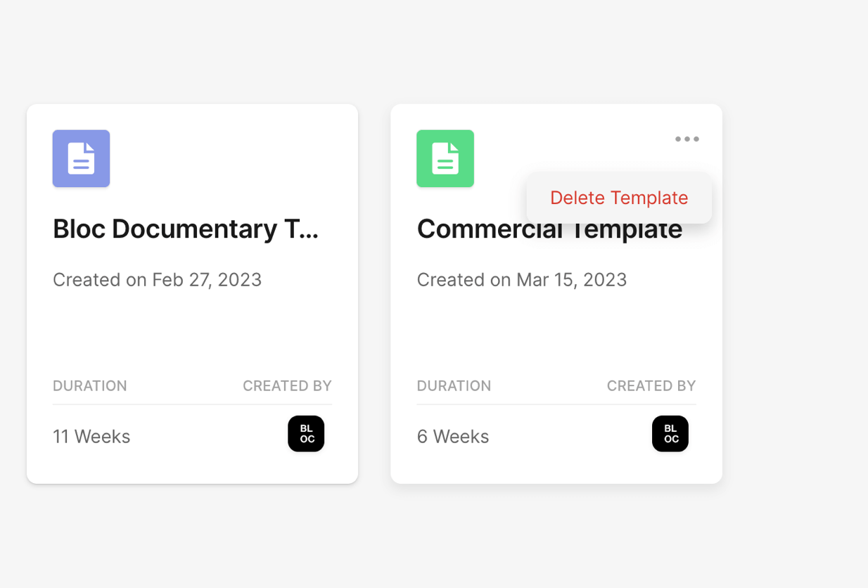Click CREATED BY label on Commercial Template card
The width and height of the screenshot is (868, 588).
coord(651,386)
